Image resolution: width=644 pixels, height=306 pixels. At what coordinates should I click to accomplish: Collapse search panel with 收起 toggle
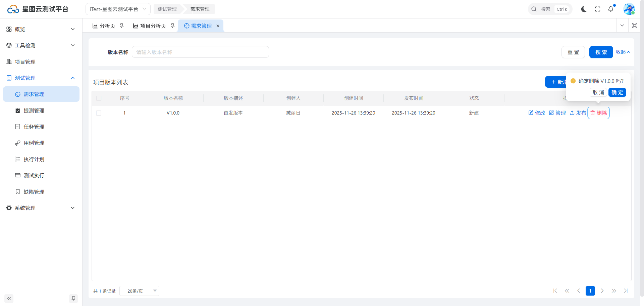point(623,52)
